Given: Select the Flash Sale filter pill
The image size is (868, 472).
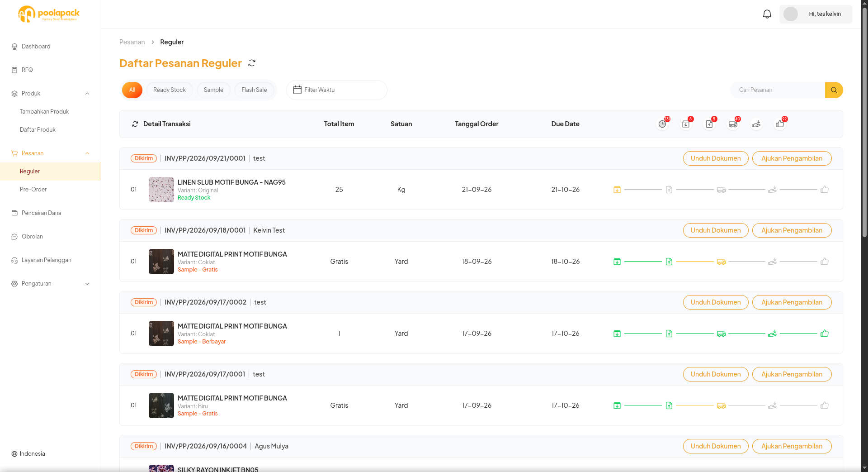Looking at the screenshot, I should pos(254,90).
